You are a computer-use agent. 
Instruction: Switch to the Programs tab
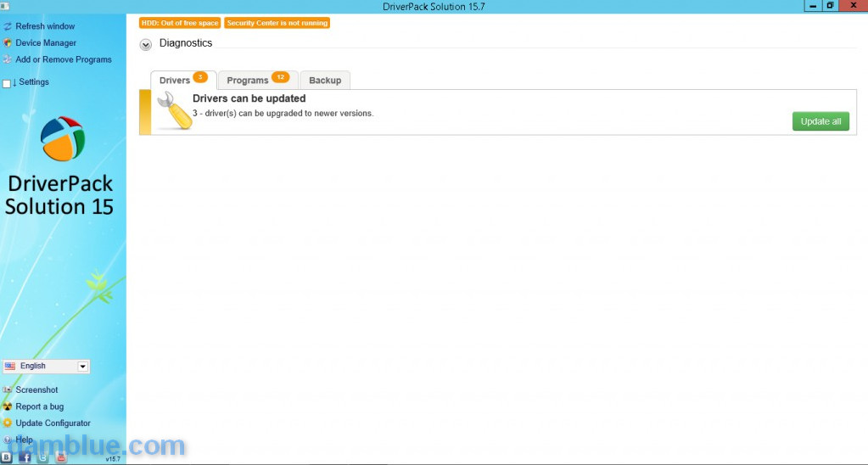click(258, 81)
